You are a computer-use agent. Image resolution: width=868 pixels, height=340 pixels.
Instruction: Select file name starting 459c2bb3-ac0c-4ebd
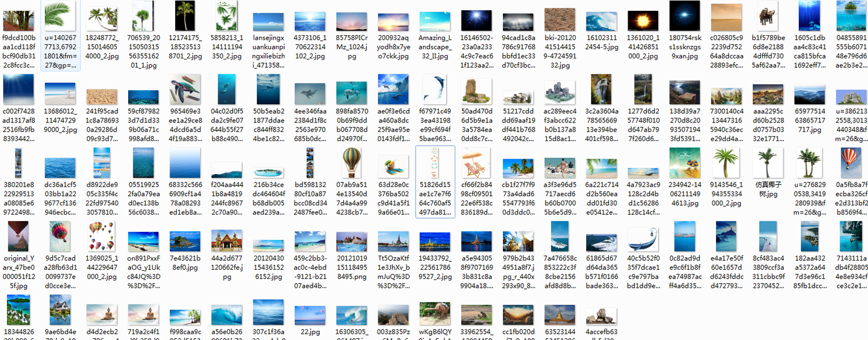[x=310, y=272]
